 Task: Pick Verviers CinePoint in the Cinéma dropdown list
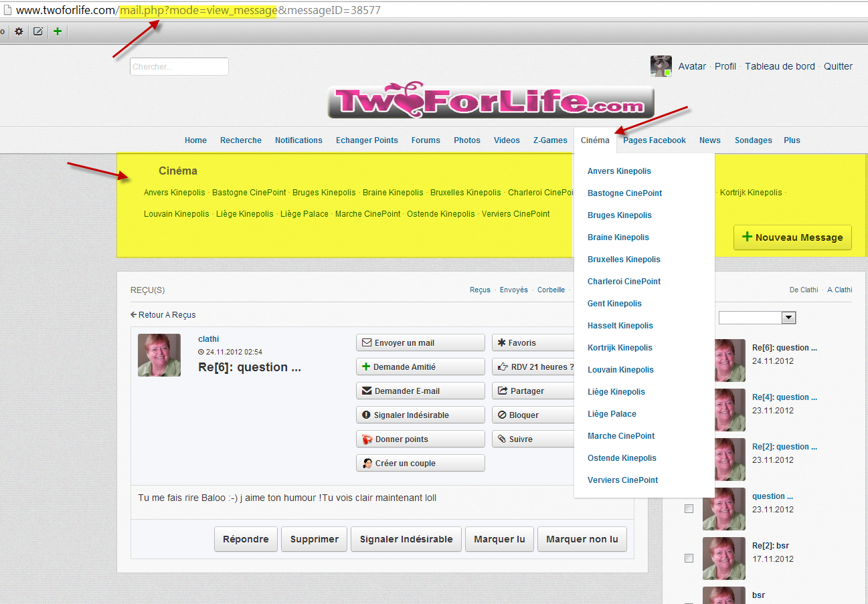click(x=622, y=480)
